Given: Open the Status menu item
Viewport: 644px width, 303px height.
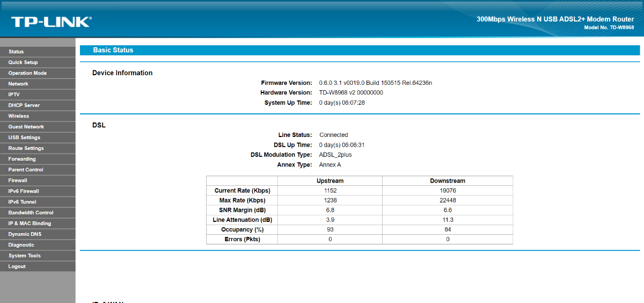Looking at the screenshot, I should pyautogui.click(x=16, y=52).
